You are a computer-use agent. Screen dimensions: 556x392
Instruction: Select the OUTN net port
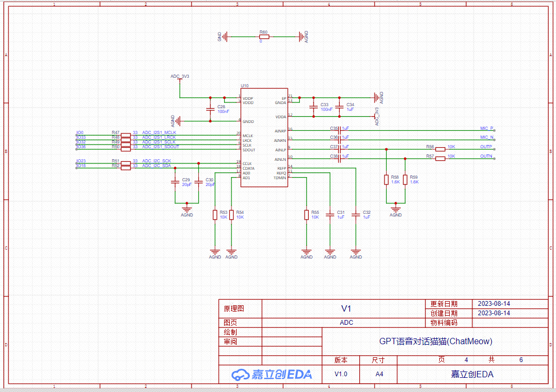coord(486,157)
